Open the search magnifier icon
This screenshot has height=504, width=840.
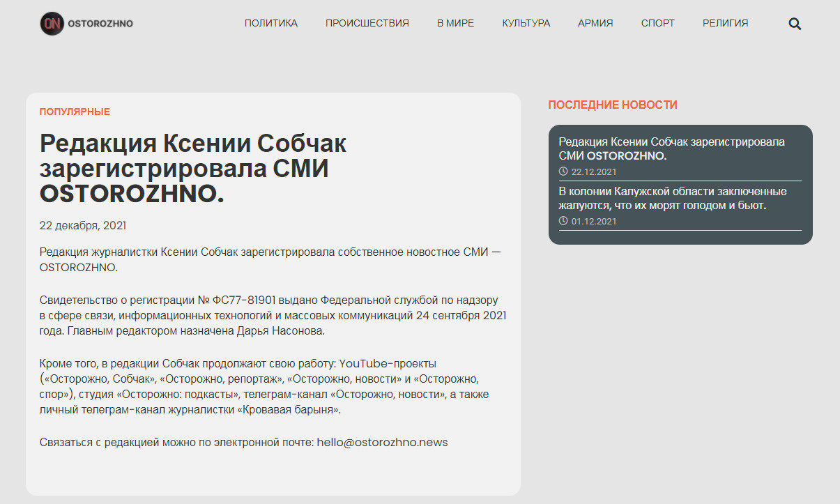coord(795,24)
